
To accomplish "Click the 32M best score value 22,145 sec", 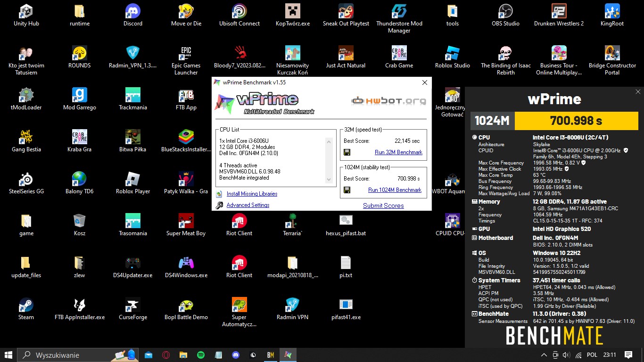I will coord(407,141).
